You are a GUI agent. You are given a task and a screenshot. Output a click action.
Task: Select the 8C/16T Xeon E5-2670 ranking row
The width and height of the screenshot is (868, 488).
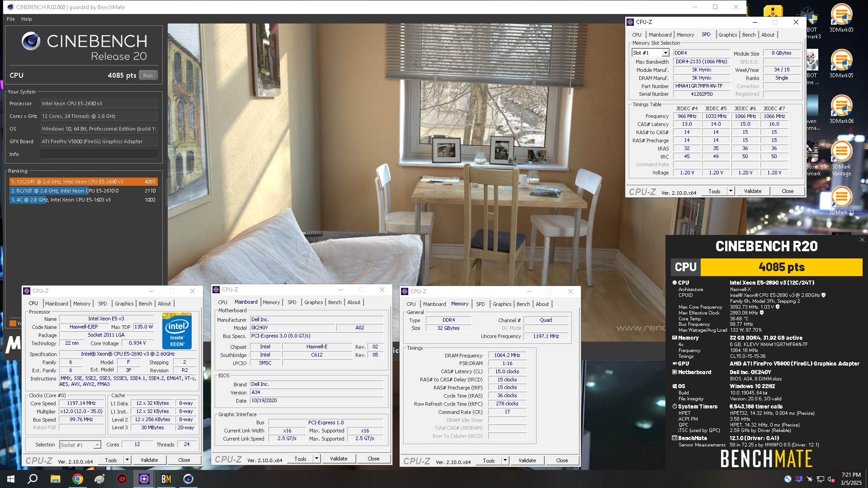click(x=84, y=191)
